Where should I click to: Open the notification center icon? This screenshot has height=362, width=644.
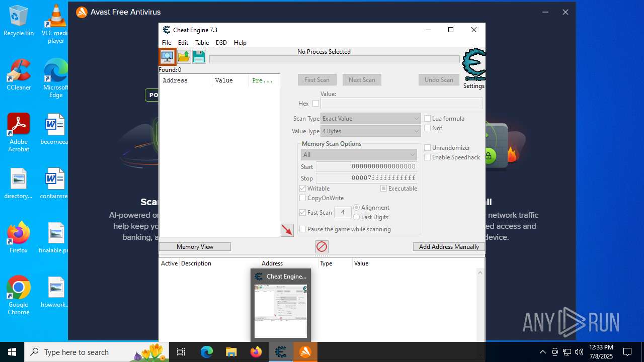[x=627, y=352]
